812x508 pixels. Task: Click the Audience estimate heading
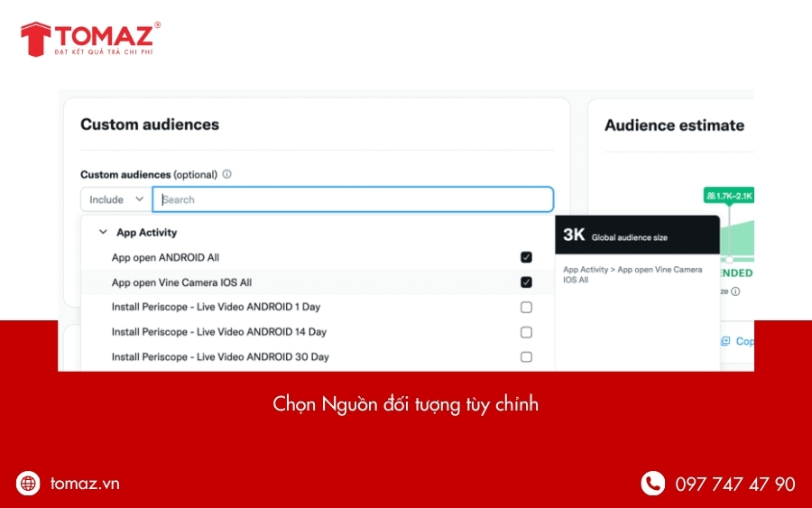tap(674, 125)
